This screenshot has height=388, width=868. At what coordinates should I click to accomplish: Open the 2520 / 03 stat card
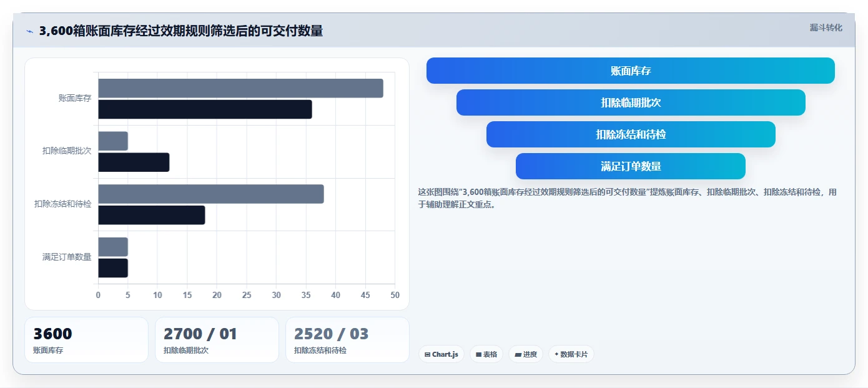pyautogui.click(x=347, y=340)
